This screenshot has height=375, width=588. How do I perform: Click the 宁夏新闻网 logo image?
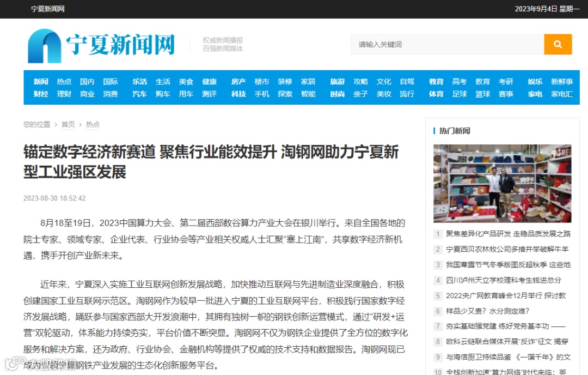101,45
